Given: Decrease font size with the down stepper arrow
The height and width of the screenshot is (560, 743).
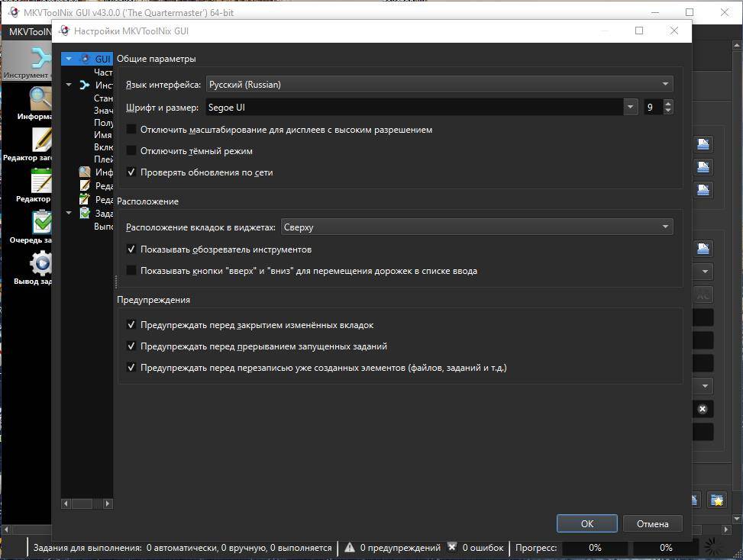Looking at the screenshot, I should pos(668,111).
